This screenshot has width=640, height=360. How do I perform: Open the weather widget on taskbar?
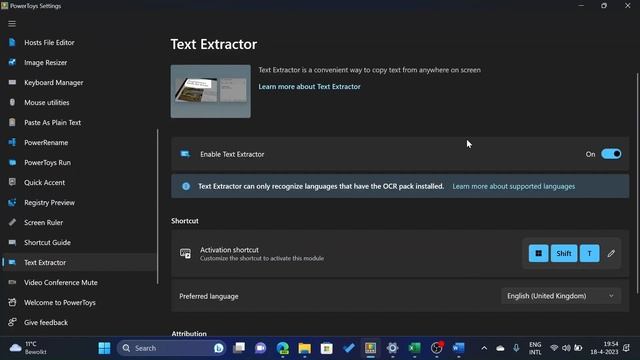pos(29,348)
